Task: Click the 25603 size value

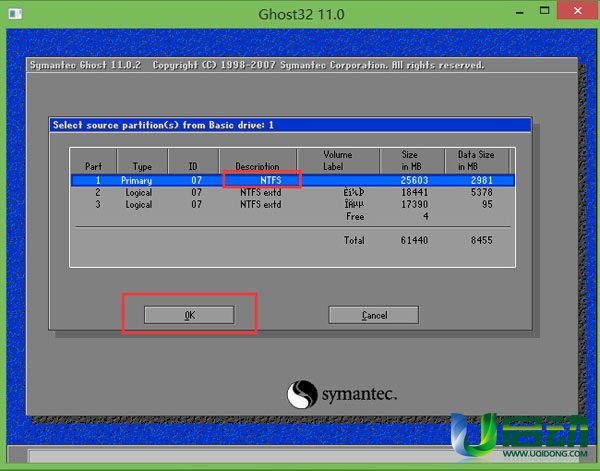Action: tap(414, 180)
